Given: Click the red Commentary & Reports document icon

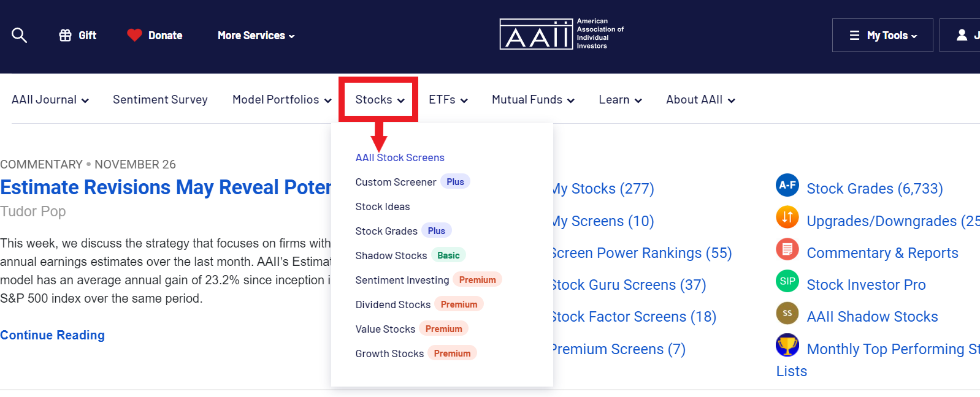Looking at the screenshot, I should click(x=787, y=249).
